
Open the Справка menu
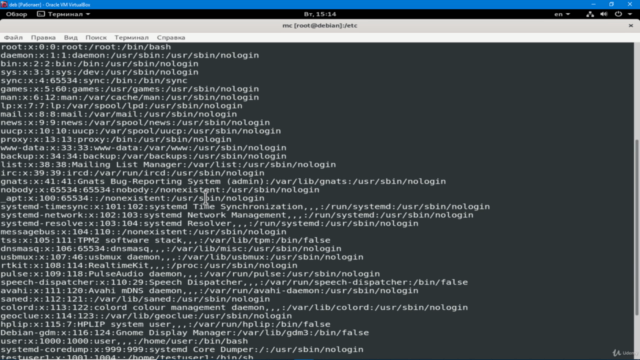[171, 38]
